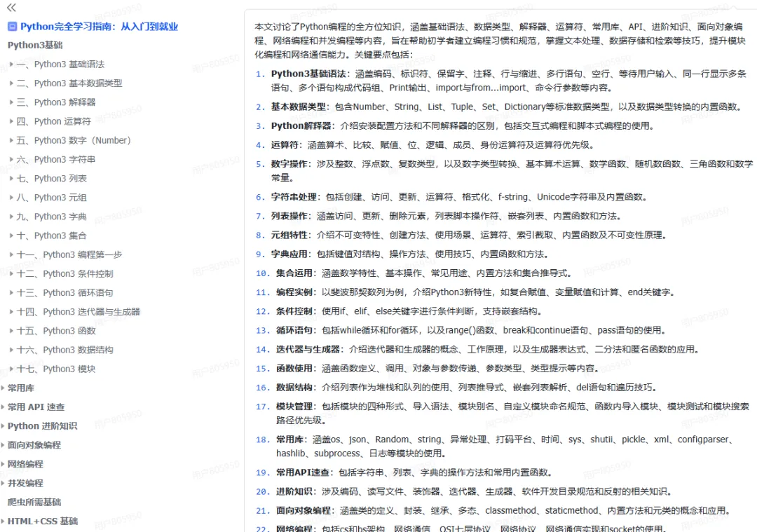Expand arrow for 十四、Python3 迭代器与生成器
The height and width of the screenshot is (532, 757).
pyautogui.click(x=11, y=312)
